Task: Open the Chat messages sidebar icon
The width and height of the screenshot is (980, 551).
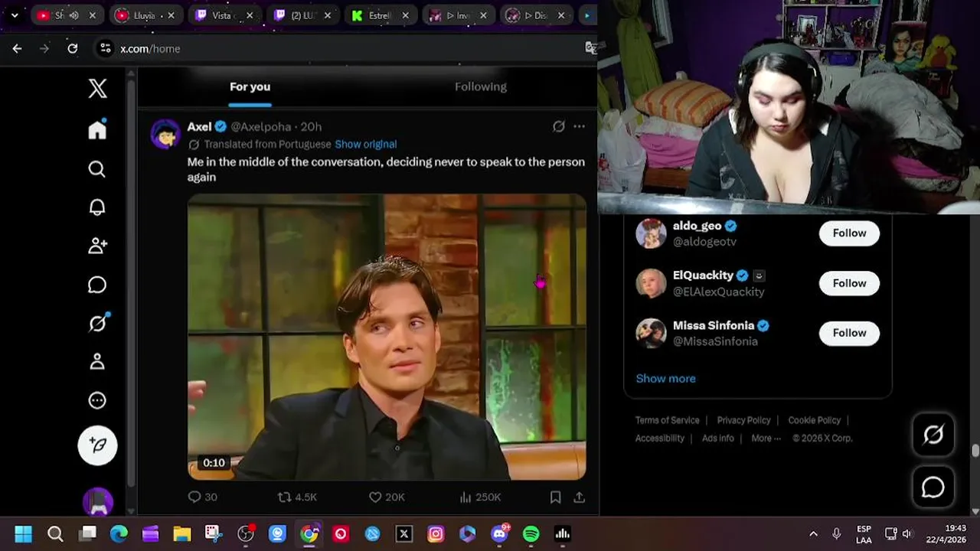Action: coord(97,285)
